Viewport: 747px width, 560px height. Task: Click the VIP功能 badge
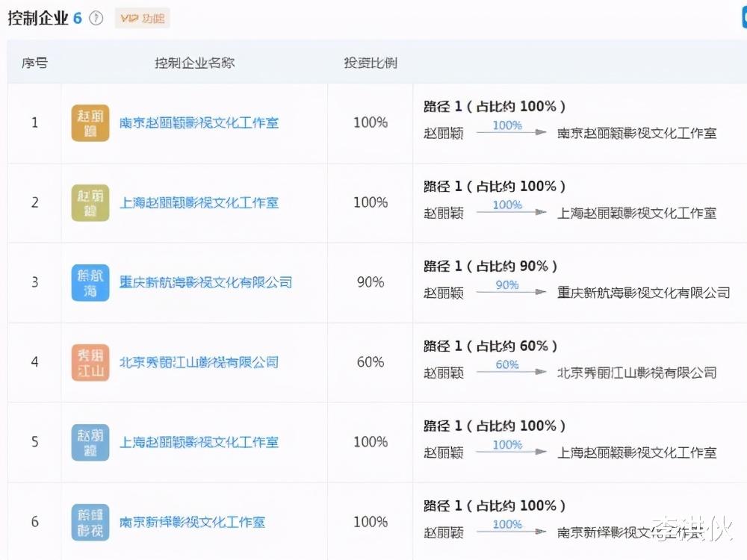pos(141,19)
